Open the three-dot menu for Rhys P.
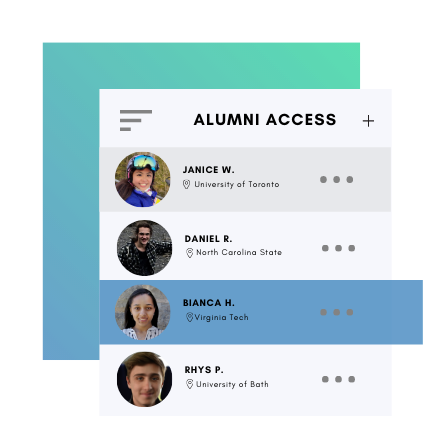 (x=338, y=379)
